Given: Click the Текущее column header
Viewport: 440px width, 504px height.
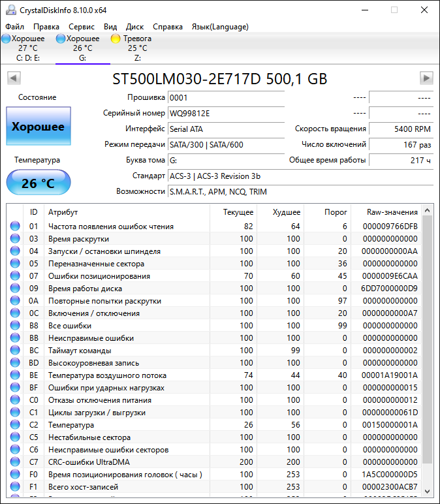Looking at the screenshot, I should click(233, 212).
